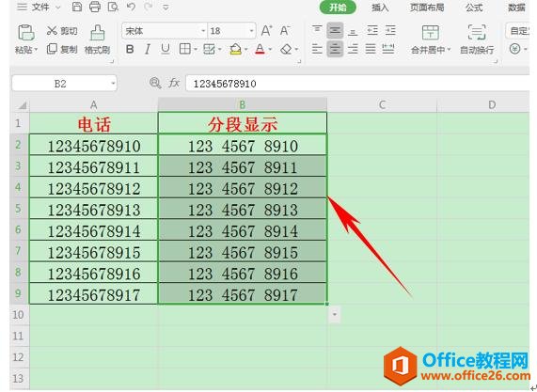Toggle Underline formatting

166,50
